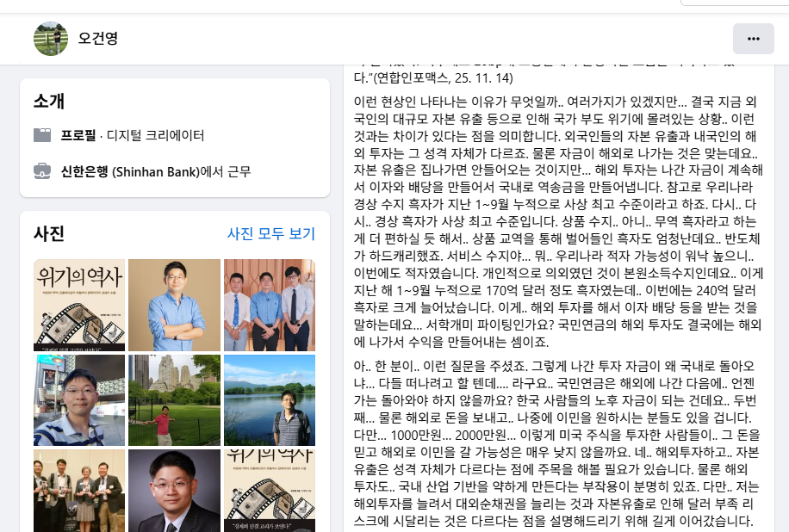Screen dimensions: 789x532
Task: Open the 사진 모두 보기 link
Action: [271, 233]
